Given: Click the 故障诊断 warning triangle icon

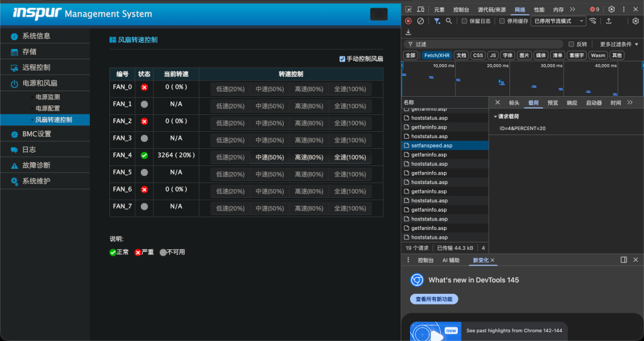Looking at the screenshot, I should pyautogui.click(x=14, y=166).
